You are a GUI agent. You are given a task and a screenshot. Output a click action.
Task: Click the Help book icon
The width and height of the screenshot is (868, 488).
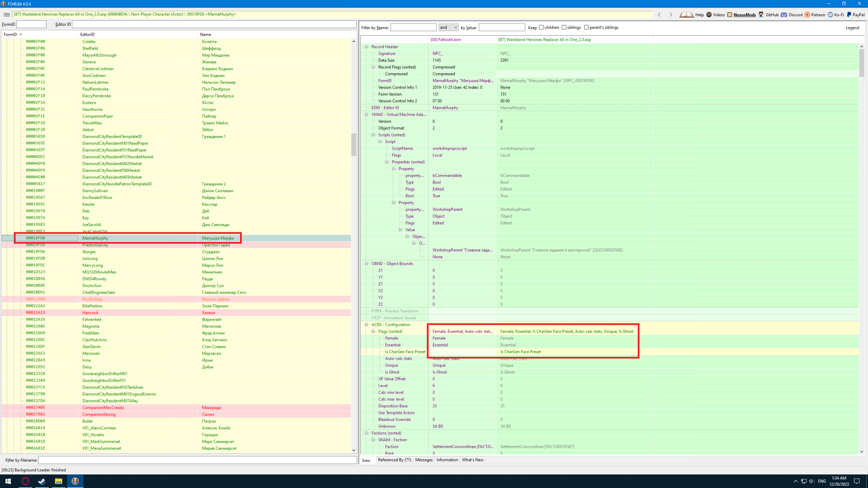687,14
